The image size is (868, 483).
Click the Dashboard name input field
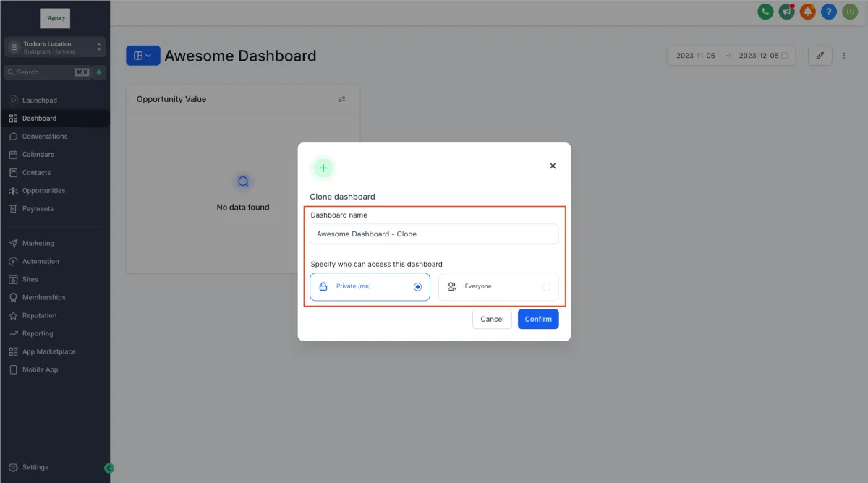click(x=434, y=234)
